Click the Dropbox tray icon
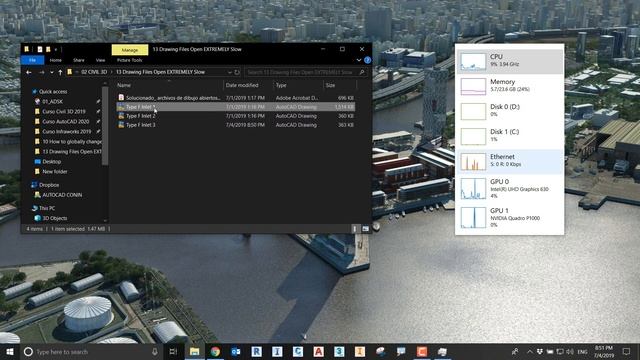 540,351
